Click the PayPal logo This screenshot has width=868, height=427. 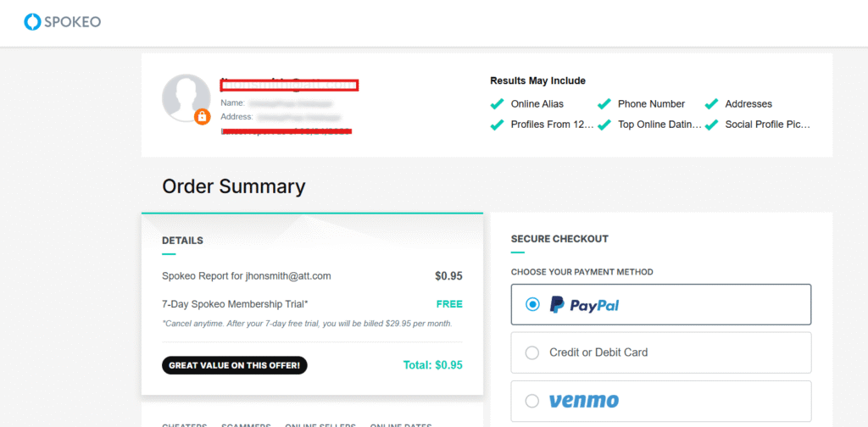point(584,305)
